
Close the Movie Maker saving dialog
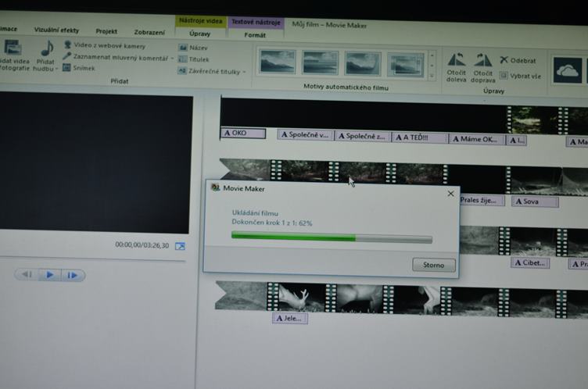click(x=450, y=194)
